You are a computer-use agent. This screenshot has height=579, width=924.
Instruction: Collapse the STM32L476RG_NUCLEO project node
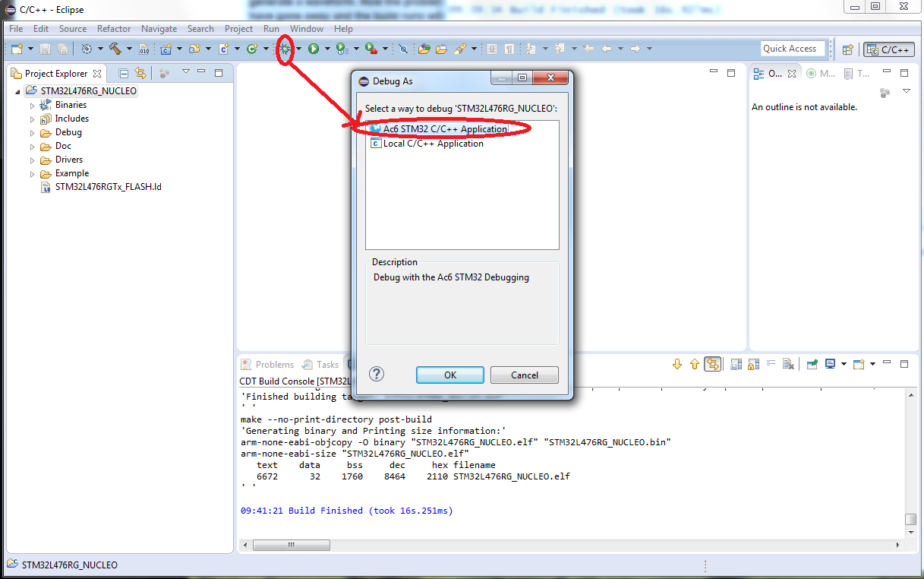19,91
